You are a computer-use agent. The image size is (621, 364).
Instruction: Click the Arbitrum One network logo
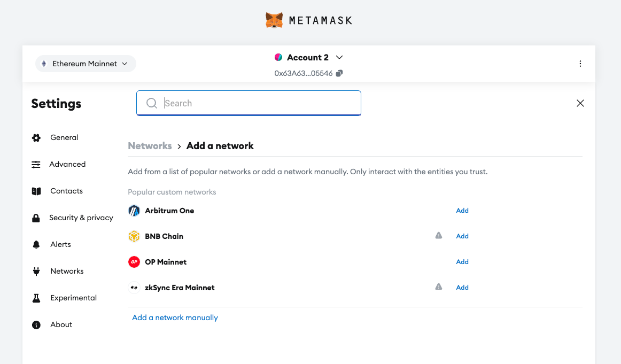[x=134, y=211]
